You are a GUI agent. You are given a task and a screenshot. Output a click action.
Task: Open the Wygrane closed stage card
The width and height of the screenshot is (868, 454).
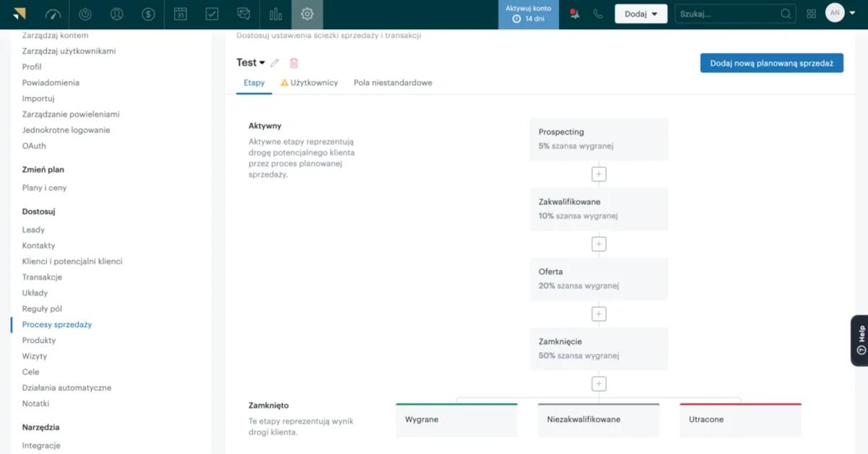click(456, 420)
